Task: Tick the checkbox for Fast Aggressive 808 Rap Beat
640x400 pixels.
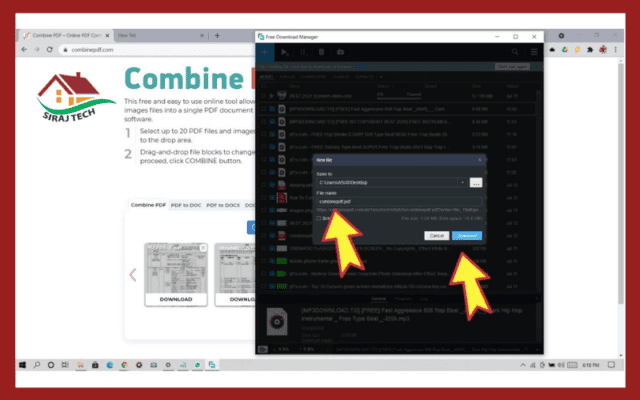Action: [264, 109]
